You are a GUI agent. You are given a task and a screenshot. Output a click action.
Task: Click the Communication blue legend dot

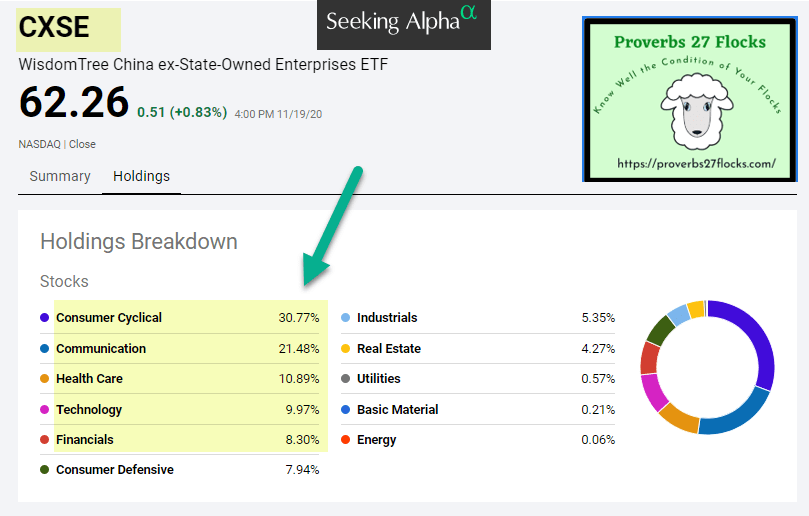45,349
